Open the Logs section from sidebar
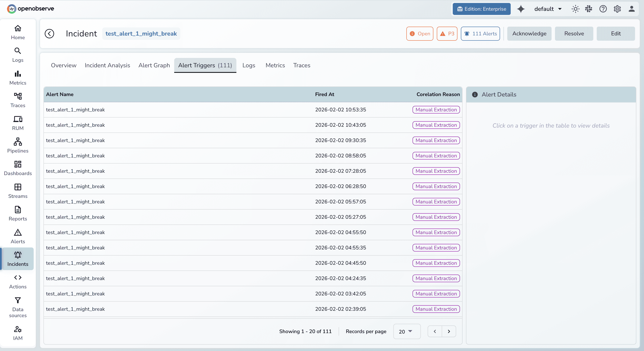644x351 pixels. click(x=17, y=55)
